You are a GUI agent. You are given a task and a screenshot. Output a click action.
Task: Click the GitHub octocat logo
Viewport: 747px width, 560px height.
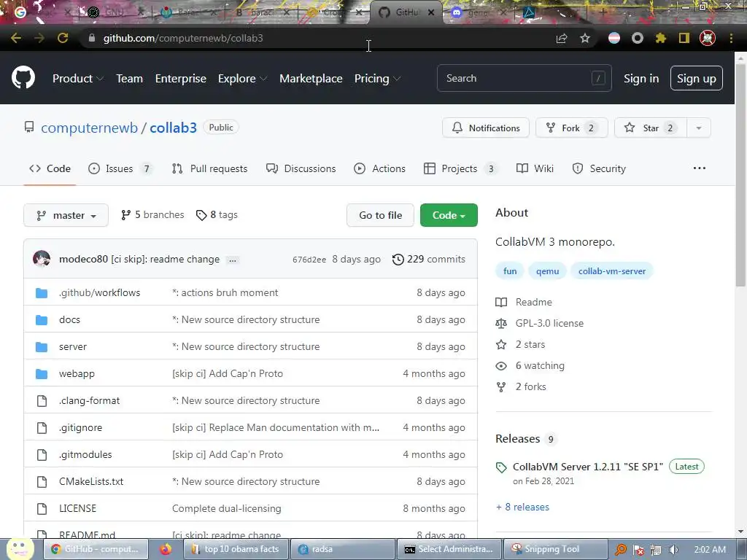tap(23, 78)
